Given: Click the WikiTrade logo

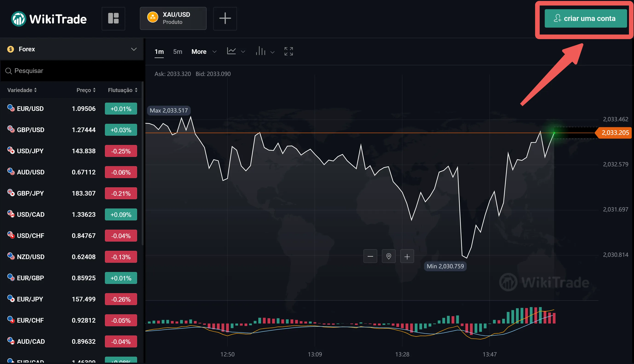Looking at the screenshot, I should pyautogui.click(x=49, y=19).
